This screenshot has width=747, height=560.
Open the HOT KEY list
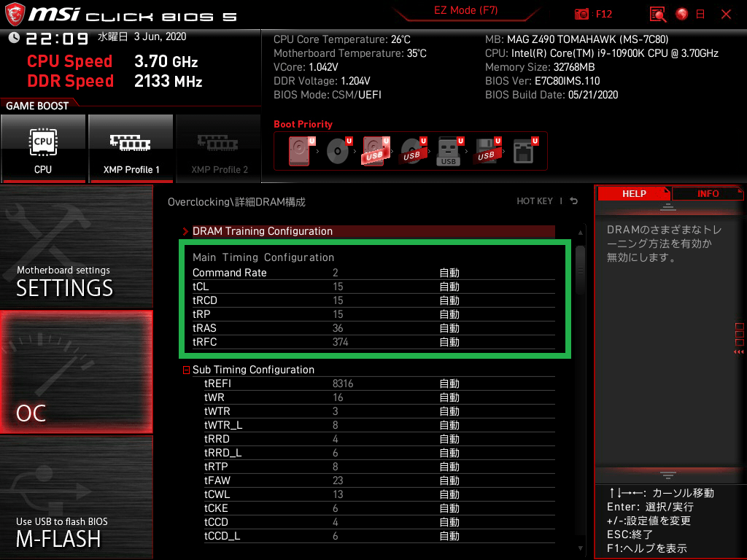click(535, 201)
